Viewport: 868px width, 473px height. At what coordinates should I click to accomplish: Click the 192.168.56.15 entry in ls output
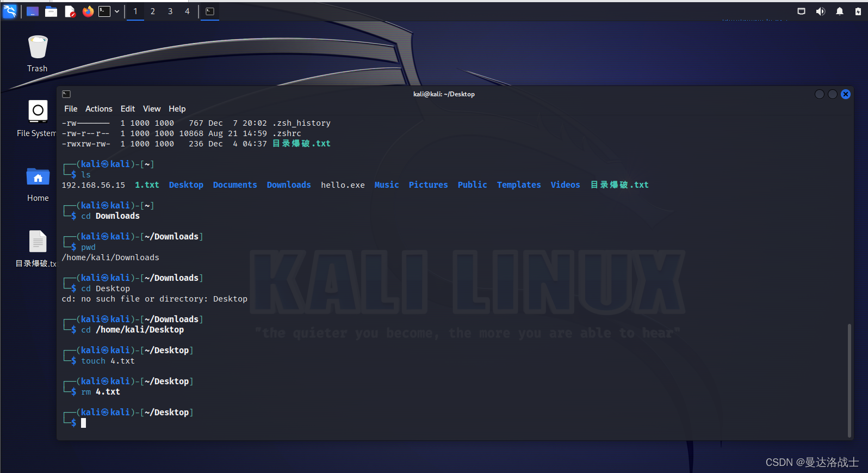point(94,185)
